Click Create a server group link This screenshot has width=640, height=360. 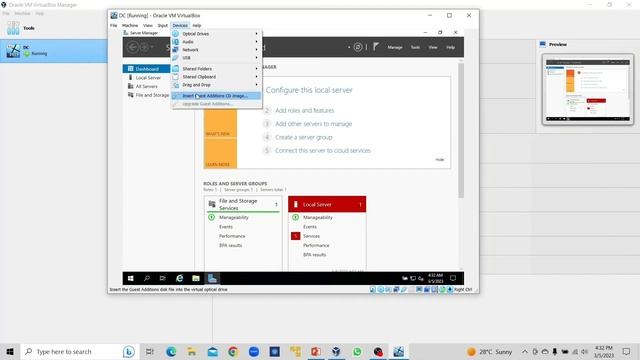pyautogui.click(x=304, y=137)
